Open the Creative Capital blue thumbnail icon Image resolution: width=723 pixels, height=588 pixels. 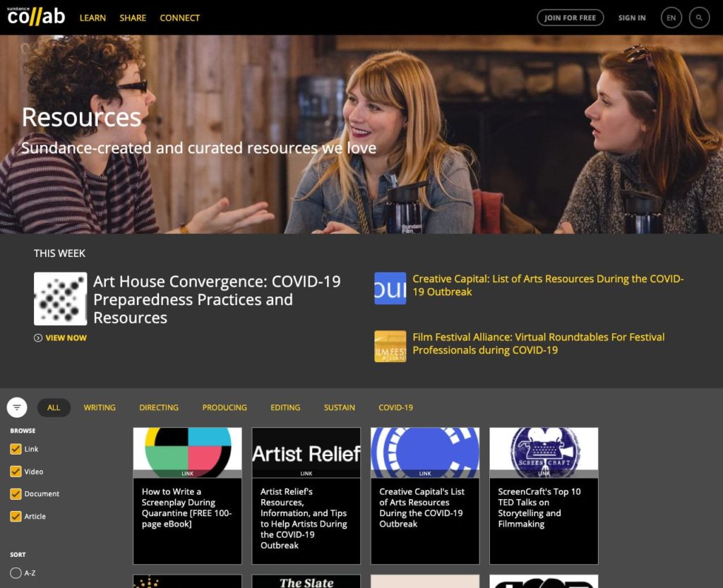pyautogui.click(x=390, y=289)
